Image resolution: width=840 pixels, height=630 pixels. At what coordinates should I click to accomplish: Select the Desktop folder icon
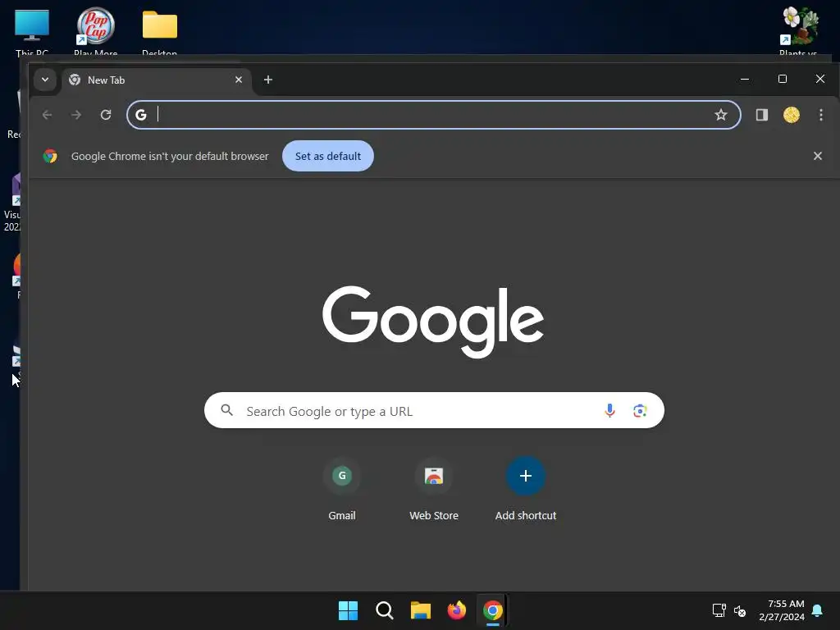pos(160,31)
